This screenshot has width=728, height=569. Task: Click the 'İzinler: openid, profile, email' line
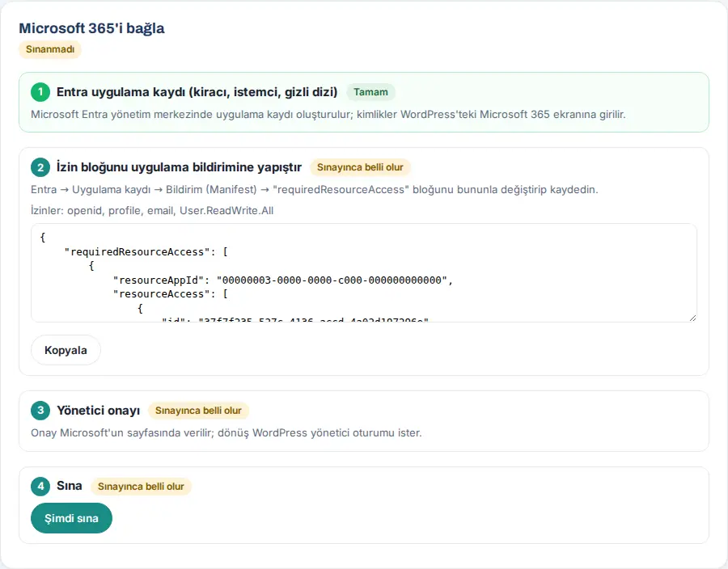click(152, 210)
